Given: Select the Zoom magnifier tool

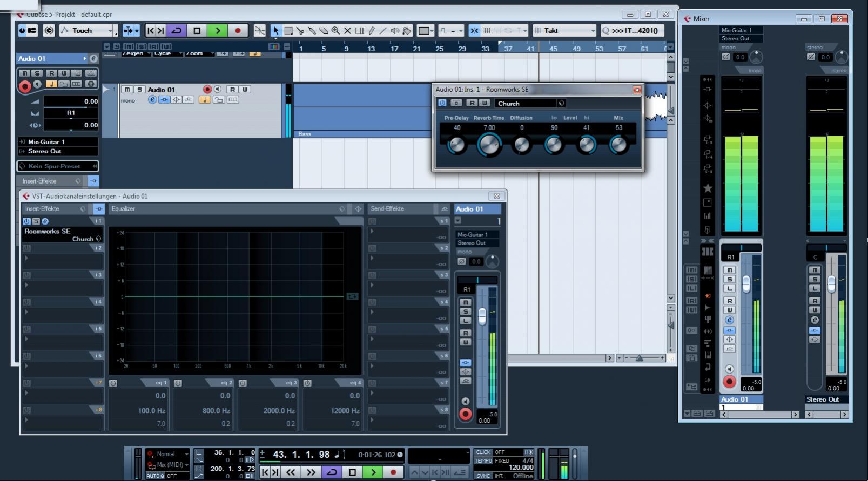Looking at the screenshot, I should tap(335, 31).
